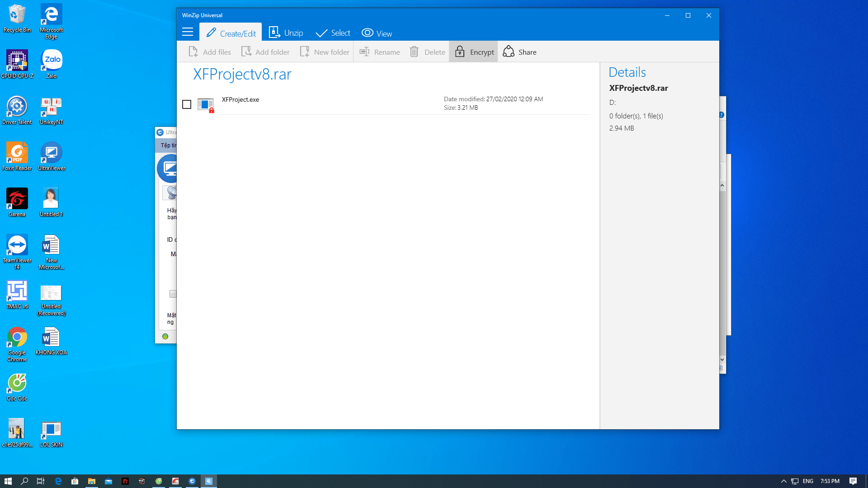This screenshot has width=868, height=488.
Task: Open Zalo desktop shortcut
Action: (x=51, y=64)
